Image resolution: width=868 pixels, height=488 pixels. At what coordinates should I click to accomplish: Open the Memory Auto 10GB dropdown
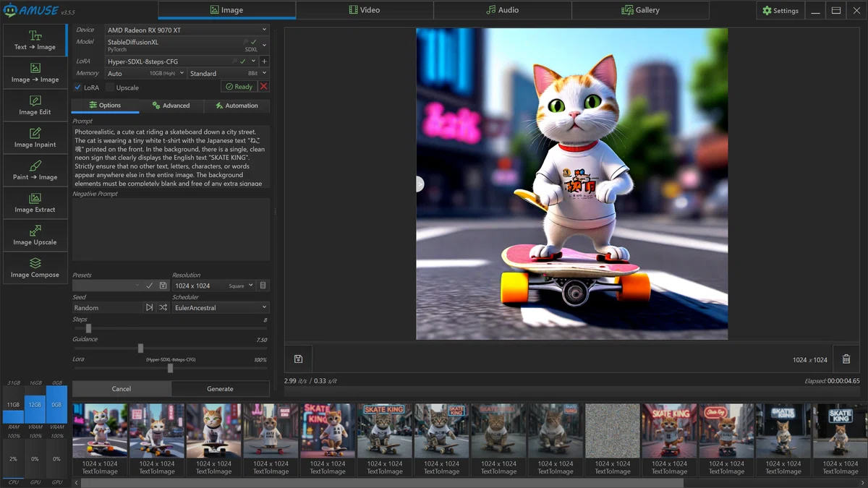point(145,73)
